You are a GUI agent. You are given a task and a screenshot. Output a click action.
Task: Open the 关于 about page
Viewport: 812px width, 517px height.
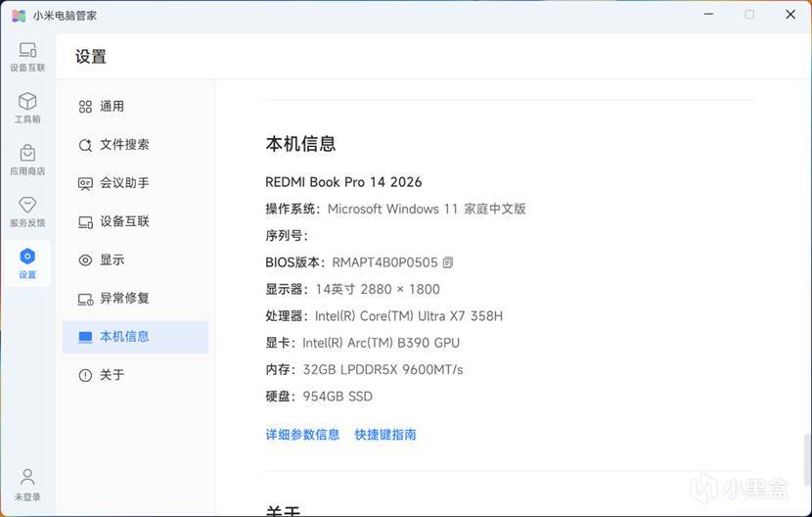(x=135, y=375)
